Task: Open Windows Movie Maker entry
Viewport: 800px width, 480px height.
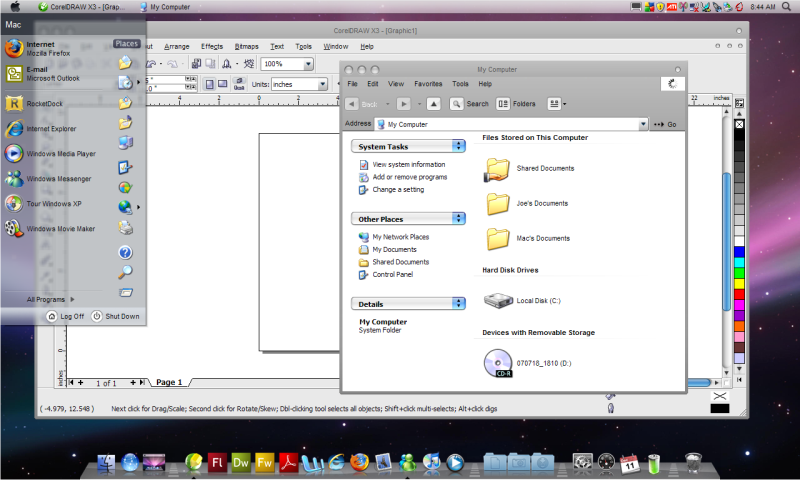Action: click(x=50, y=229)
